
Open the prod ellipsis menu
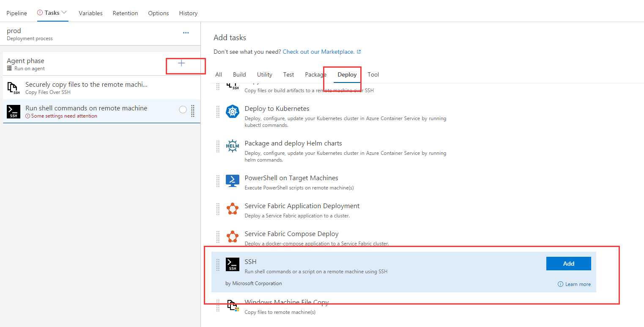pyautogui.click(x=186, y=33)
